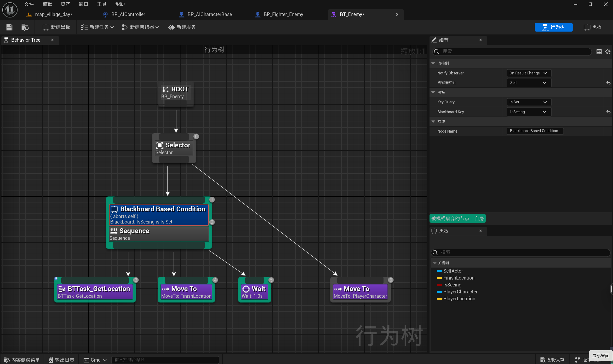The height and width of the screenshot is (364, 613).
Task: Click the save icon in toolbar
Action: (x=9, y=27)
